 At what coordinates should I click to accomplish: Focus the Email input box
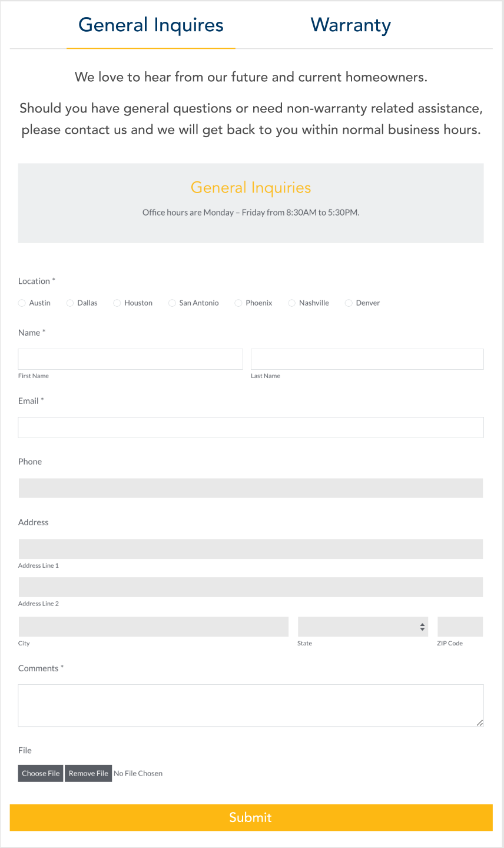pyautogui.click(x=251, y=428)
